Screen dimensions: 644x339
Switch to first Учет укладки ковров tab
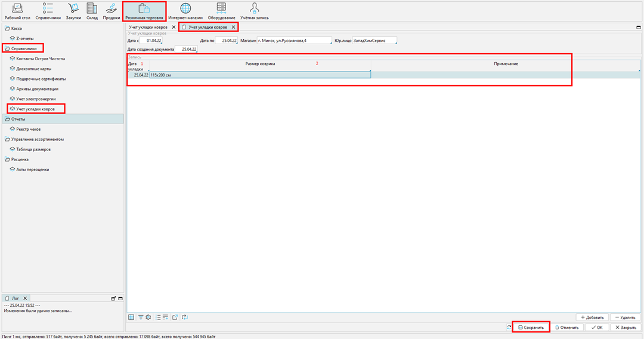coord(148,27)
